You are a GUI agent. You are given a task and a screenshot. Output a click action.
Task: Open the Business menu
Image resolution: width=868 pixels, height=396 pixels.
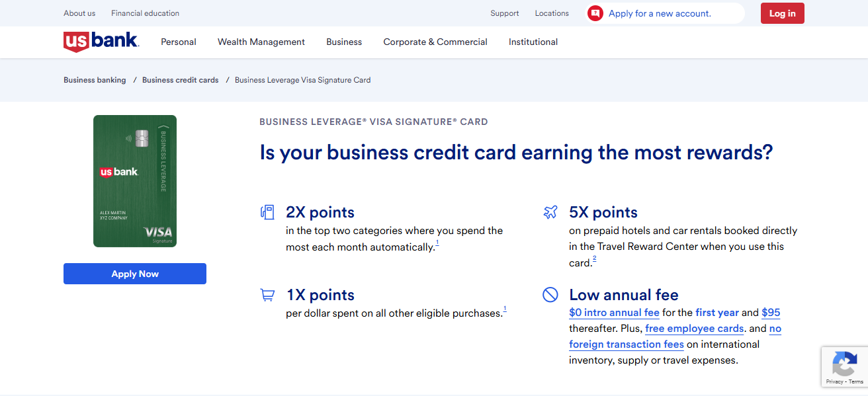(x=344, y=42)
